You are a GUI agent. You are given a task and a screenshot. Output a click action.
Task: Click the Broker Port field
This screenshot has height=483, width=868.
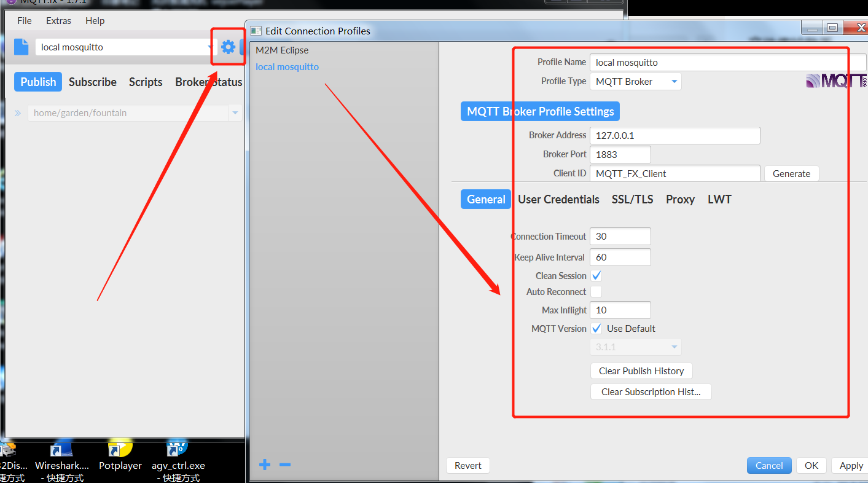(620, 154)
